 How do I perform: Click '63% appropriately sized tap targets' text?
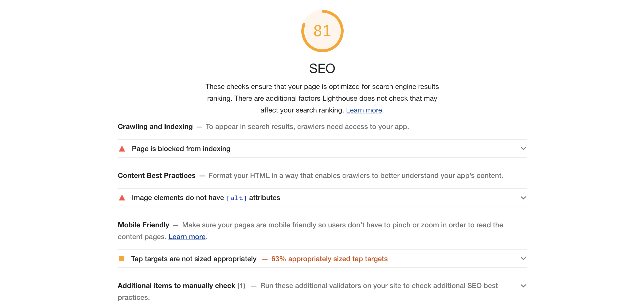click(329, 259)
